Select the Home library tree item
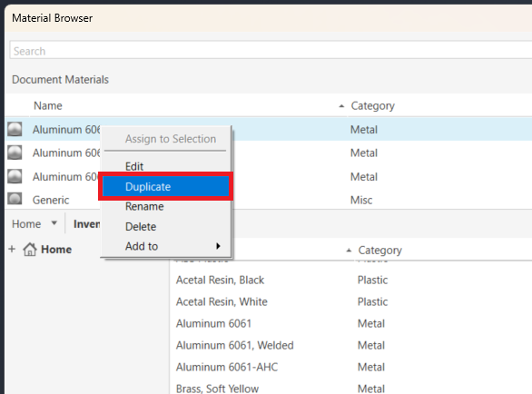The height and width of the screenshot is (394, 532). 56,250
